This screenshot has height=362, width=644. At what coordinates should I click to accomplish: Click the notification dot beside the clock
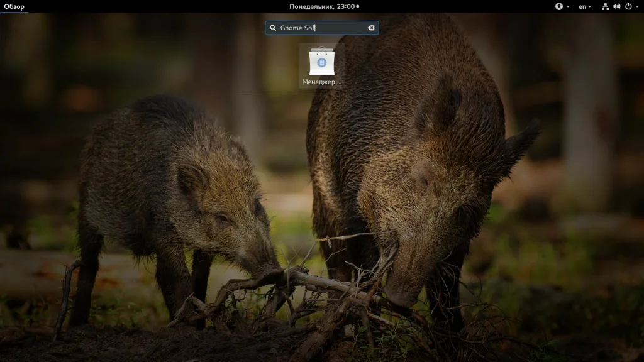[x=358, y=6]
